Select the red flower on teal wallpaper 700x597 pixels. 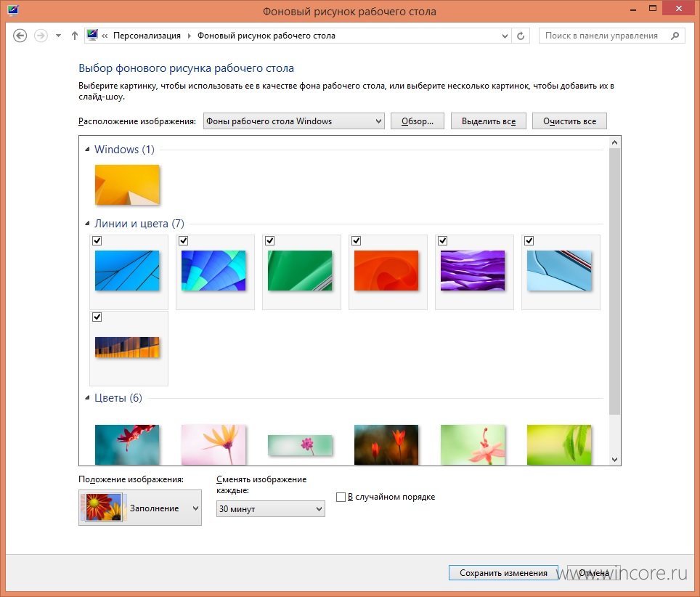click(127, 444)
